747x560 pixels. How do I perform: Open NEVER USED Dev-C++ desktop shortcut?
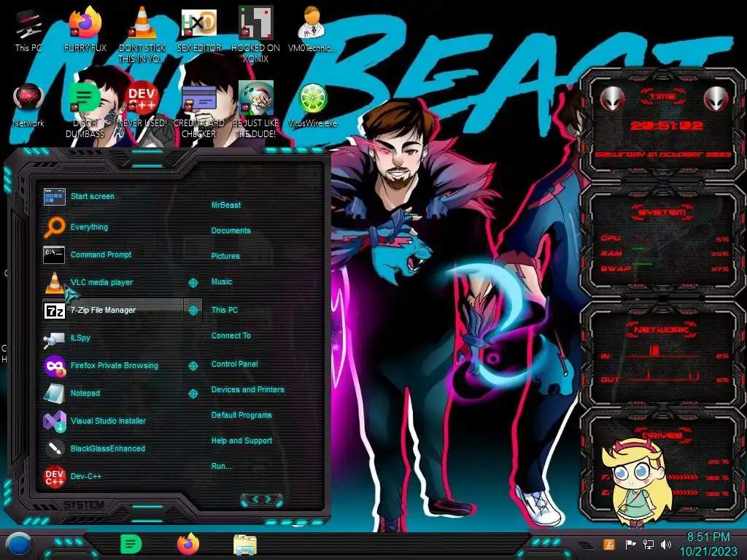tap(142, 105)
